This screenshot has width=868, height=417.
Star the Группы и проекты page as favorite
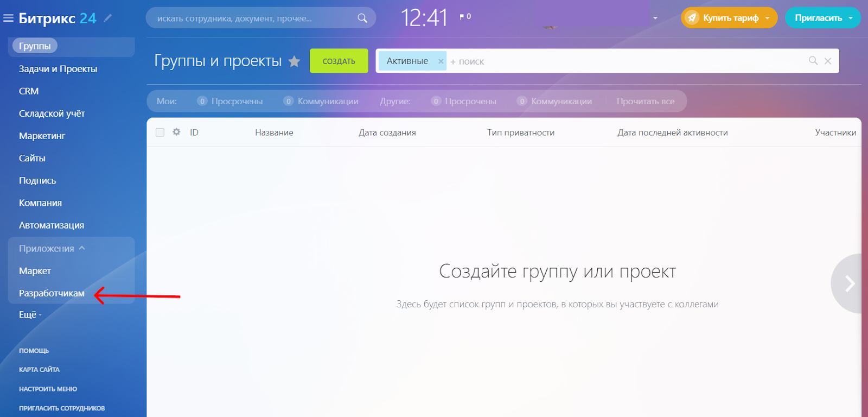pyautogui.click(x=294, y=61)
